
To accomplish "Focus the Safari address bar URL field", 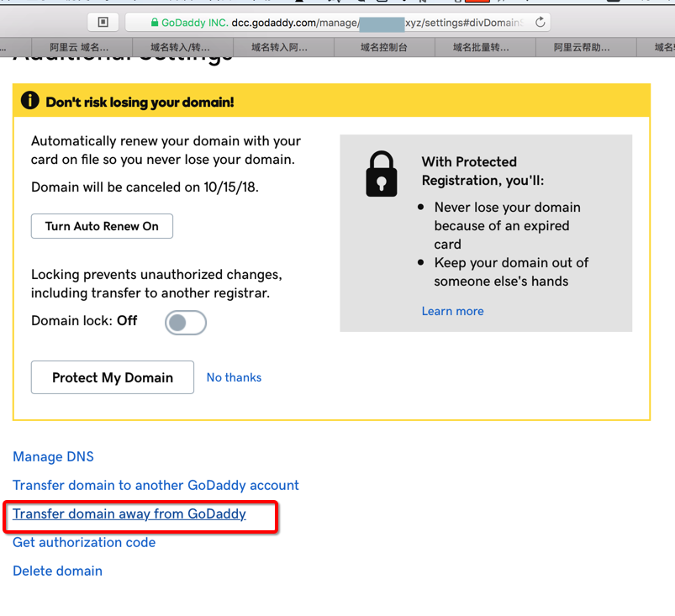I will point(336,23).
